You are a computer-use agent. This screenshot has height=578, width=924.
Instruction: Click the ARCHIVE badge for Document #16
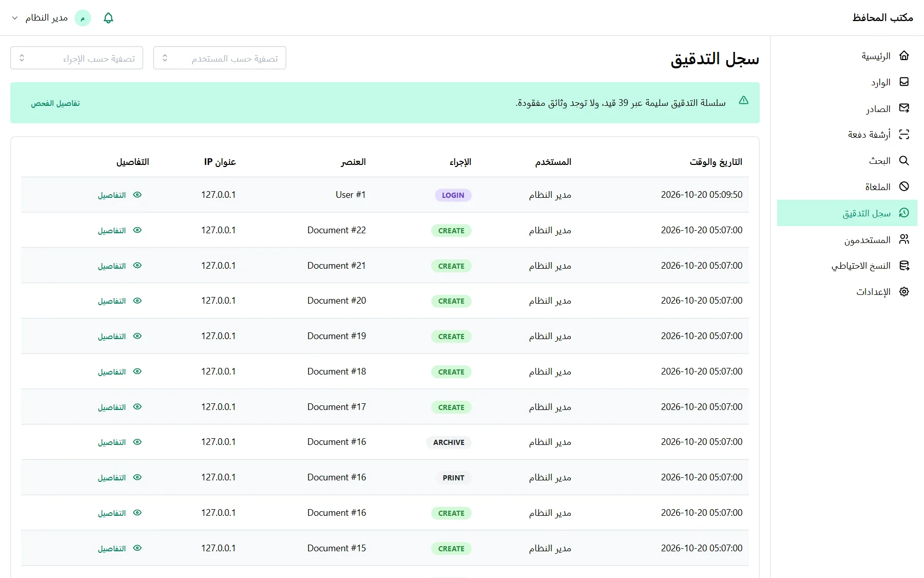(x=449, y=442)
